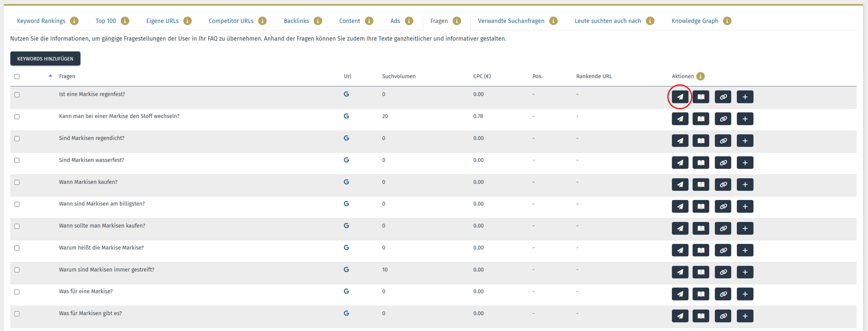This screenshot has width=868, height=331.
Task: Click info icon next to Top 100
Action: coord(125,21)
